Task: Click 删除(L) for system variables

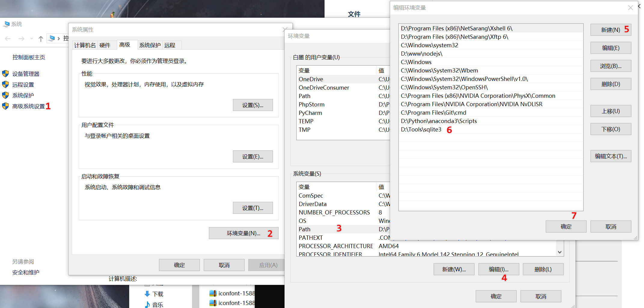Action: 543,269
